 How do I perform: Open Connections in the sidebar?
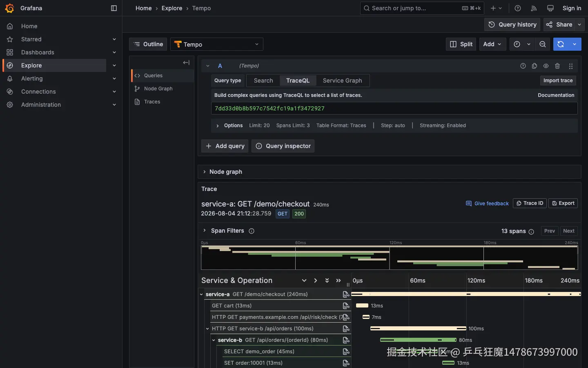point(38,92)
